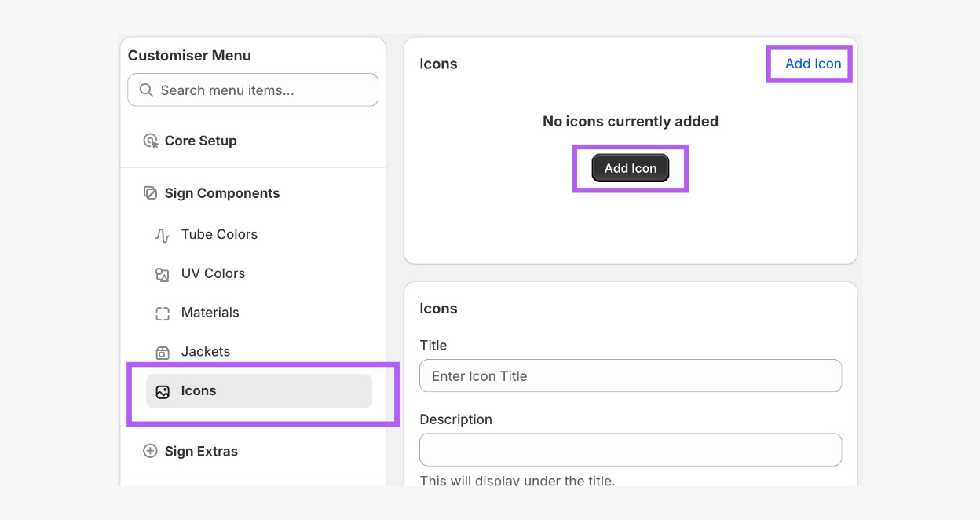Collapse the Sign Components section
Screen dimensions: 980x520
coord(222,193)
